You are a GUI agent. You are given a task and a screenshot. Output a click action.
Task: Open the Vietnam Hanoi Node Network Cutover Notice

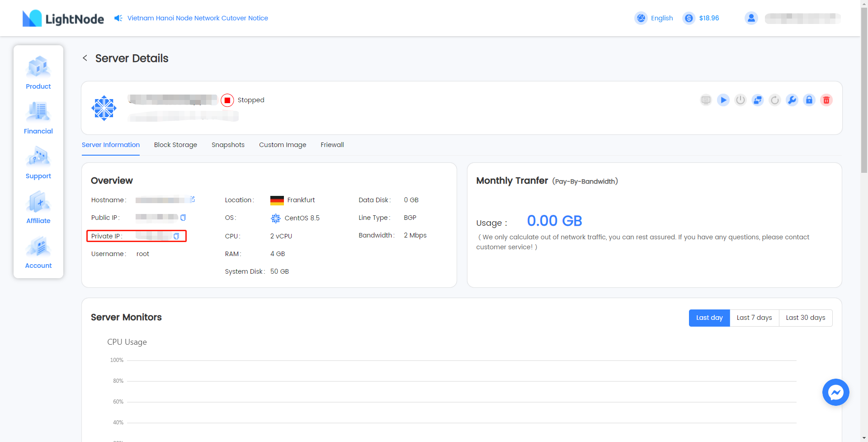tap(198, 18)
